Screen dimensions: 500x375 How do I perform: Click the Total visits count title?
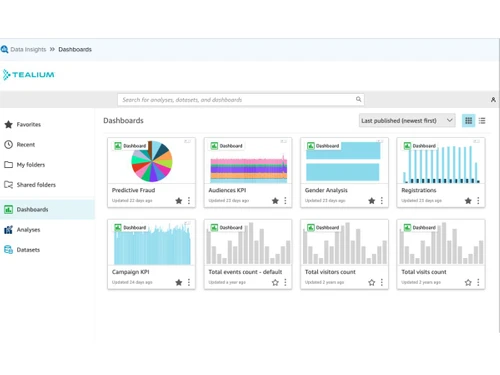pyautogui.click(x=424, y=272)
